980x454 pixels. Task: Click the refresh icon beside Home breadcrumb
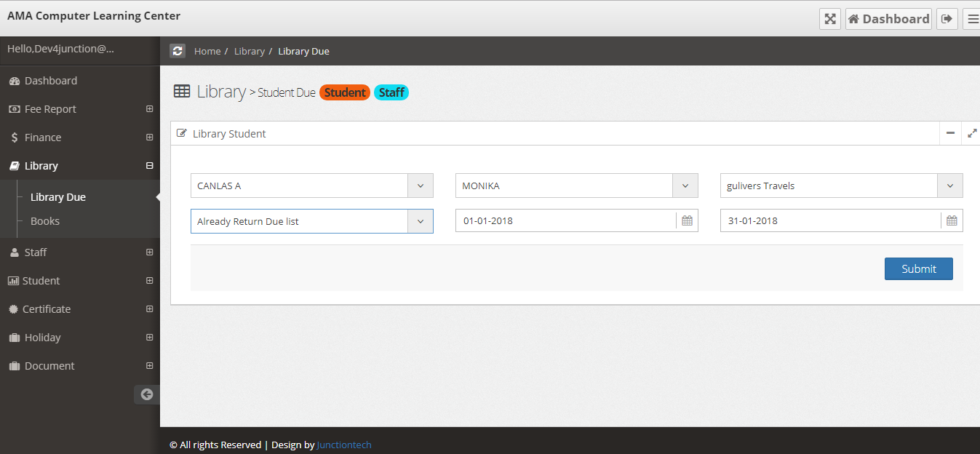pos(178,51)
